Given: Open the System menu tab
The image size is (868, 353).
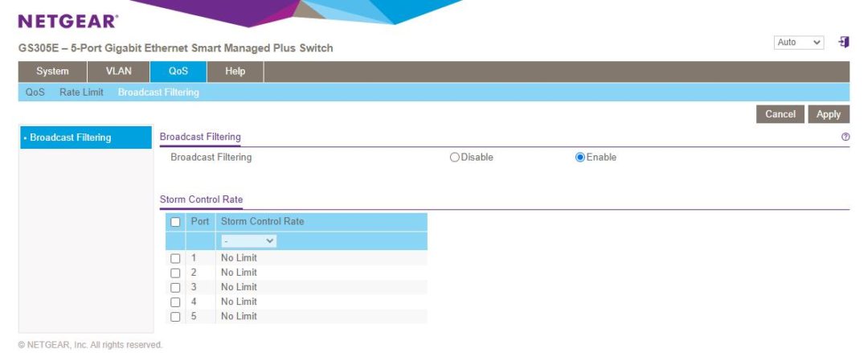Looking at the screenshot, I should coord(52,72).
